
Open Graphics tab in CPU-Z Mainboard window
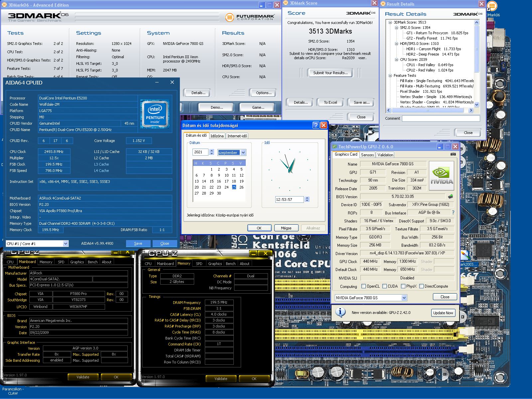77,262
